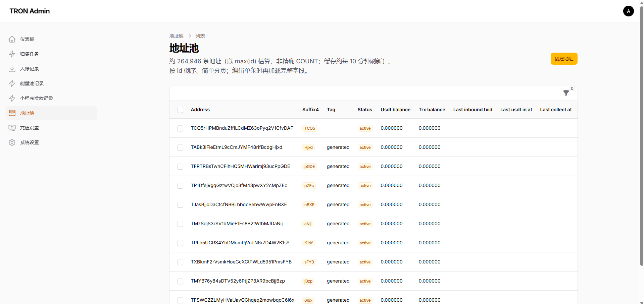The image size is (644, 304).
Task: Select the row checkbox for TCQ5rHPMBnduZffiLCdMZ63oPyq2V1CfvDAF
Action: coord(180,128)
